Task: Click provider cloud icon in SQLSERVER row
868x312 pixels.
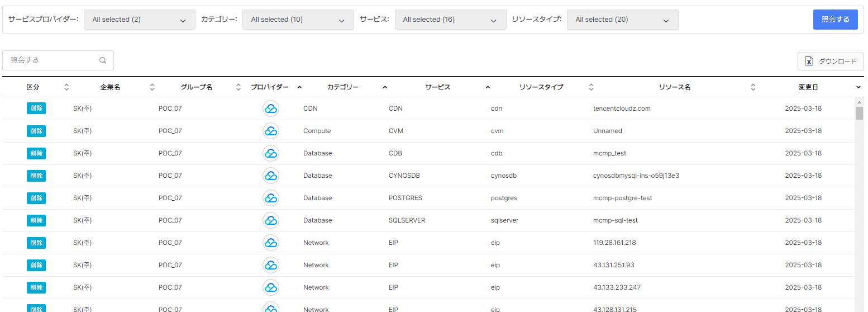Action: click(271, 220)
